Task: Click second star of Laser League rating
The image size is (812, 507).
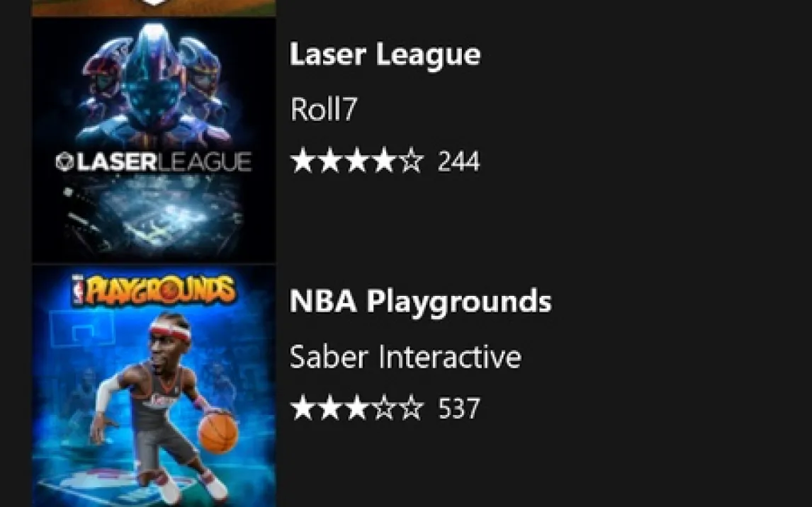Action: [330, 160]
